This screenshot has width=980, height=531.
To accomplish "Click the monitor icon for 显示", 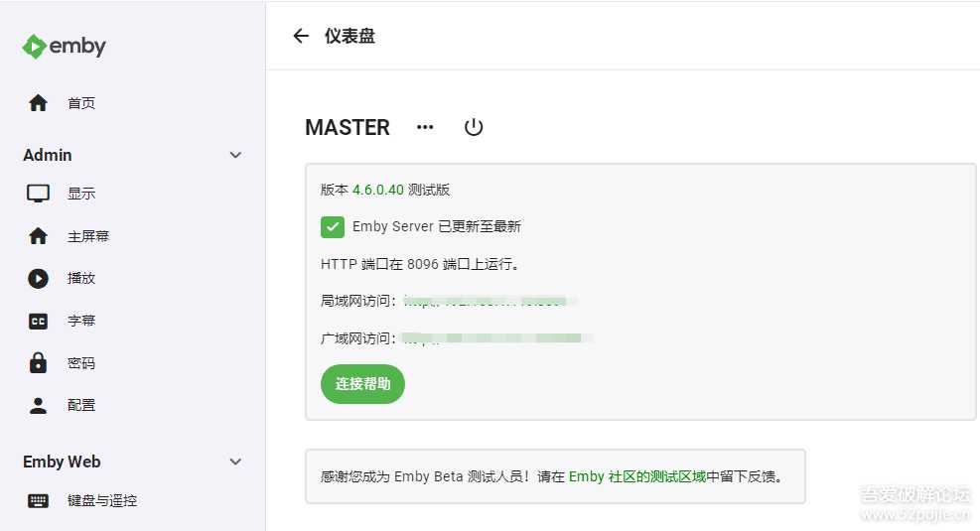I will click(x=38, y=194).
